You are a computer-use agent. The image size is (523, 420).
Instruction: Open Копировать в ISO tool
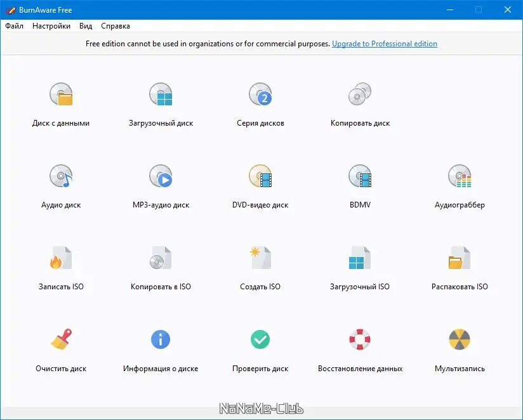tap(161, 258)
